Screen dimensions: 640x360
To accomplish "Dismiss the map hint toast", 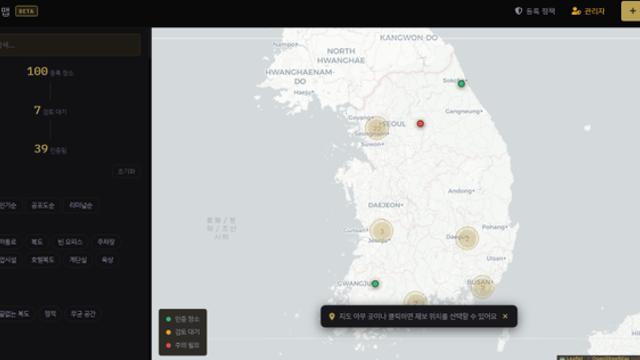I will point(505,316).
